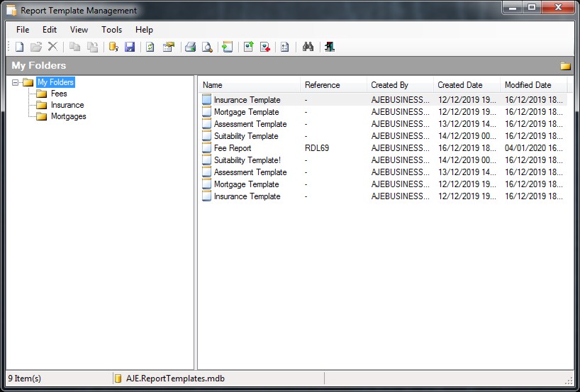Click the Save floppy disk icon
The height and width of the screenshot is (392, 580).
click(x=130, y=47)
